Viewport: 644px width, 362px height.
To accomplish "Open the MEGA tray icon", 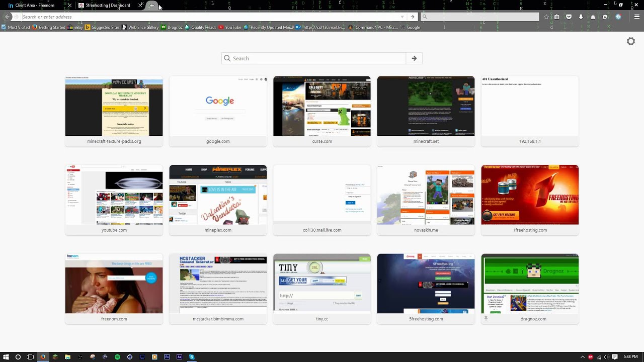I will click(591, 357).
